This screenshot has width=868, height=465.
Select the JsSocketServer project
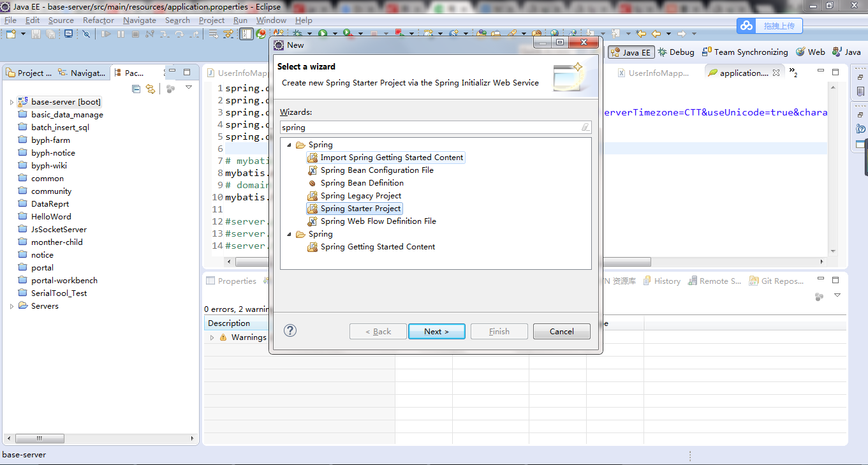point(52,230)
